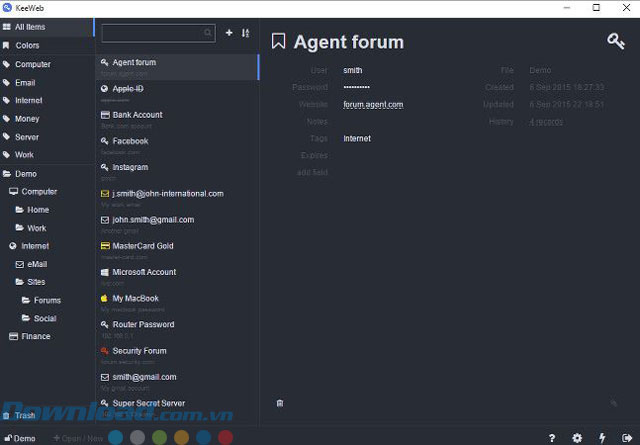Open password generator lightning icon
The image size is (640, 445).
coord(602,438)
